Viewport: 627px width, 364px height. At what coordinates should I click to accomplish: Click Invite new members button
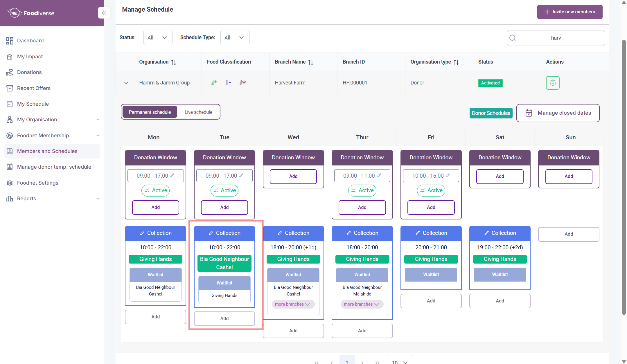[569, 12]
